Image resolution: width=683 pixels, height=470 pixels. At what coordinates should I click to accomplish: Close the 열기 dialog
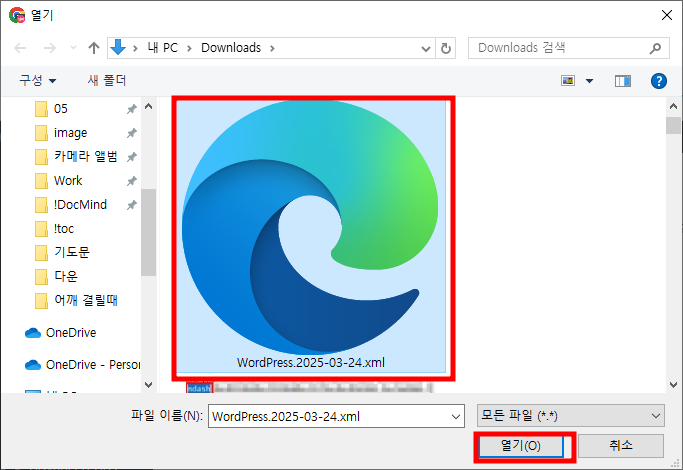[x=666, y=15]
